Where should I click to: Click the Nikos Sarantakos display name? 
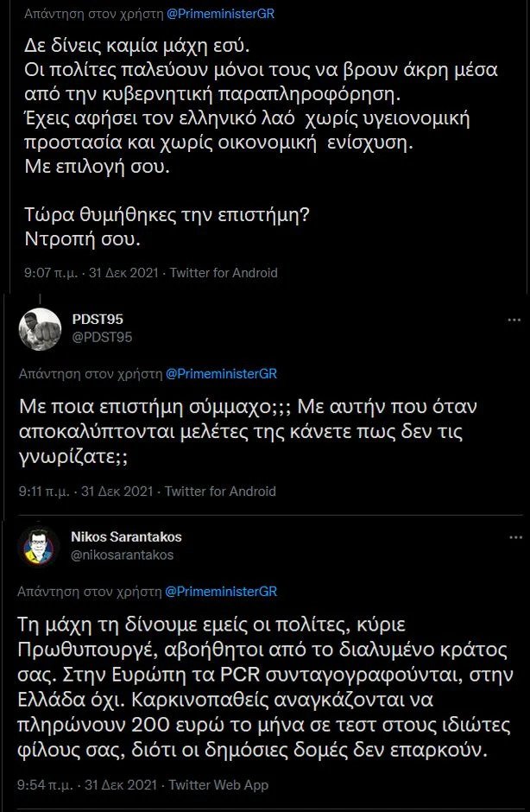132,536
